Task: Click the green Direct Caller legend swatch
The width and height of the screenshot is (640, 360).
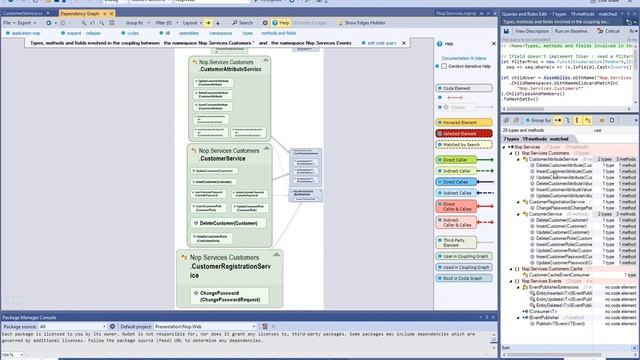Action: (456, 160)
